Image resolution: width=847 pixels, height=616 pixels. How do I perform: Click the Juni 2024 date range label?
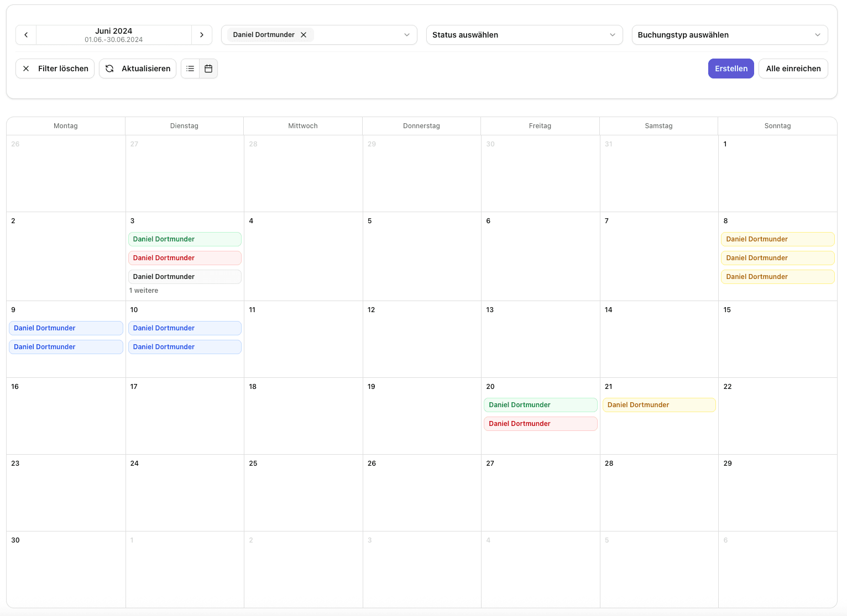click(114, 35)
